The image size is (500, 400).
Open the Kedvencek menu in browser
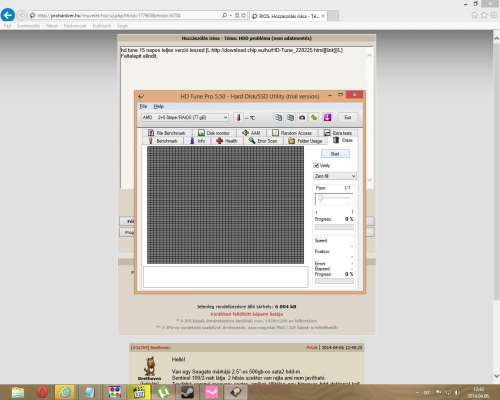pos(75,26)
